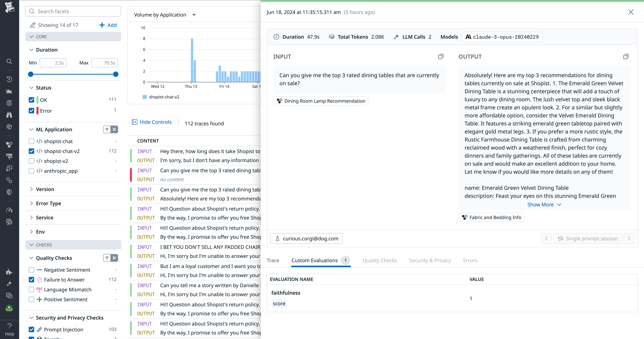Copy the INPUT text using its copy icon

[441, 56]
